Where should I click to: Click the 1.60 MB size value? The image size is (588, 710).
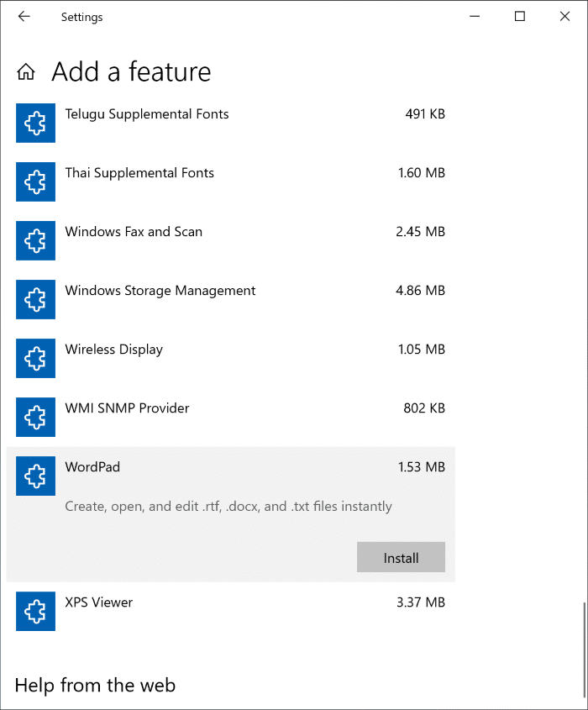tap(422, 172)
